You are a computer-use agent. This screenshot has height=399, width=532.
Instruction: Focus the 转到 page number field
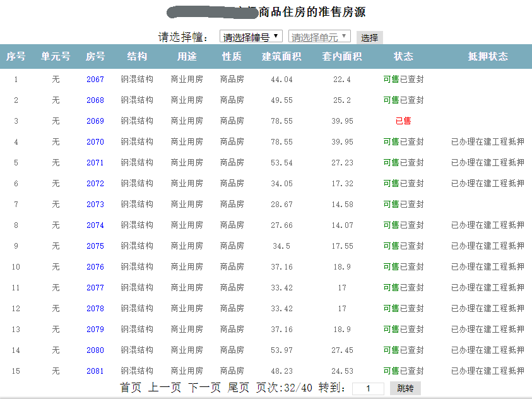pyautogui.click(x=368, y=388)
